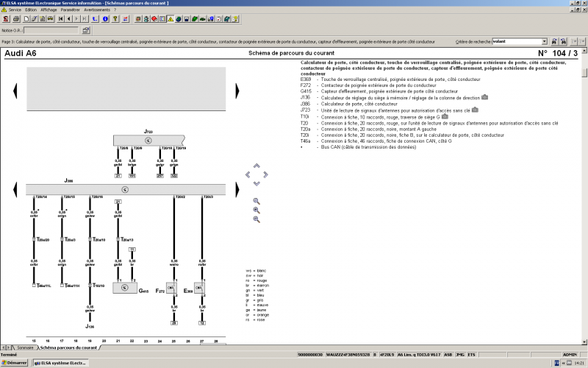Screen dimensions: 588x368
Task: Click right black arrow beside upper gray box
Action: coord(237,91)
